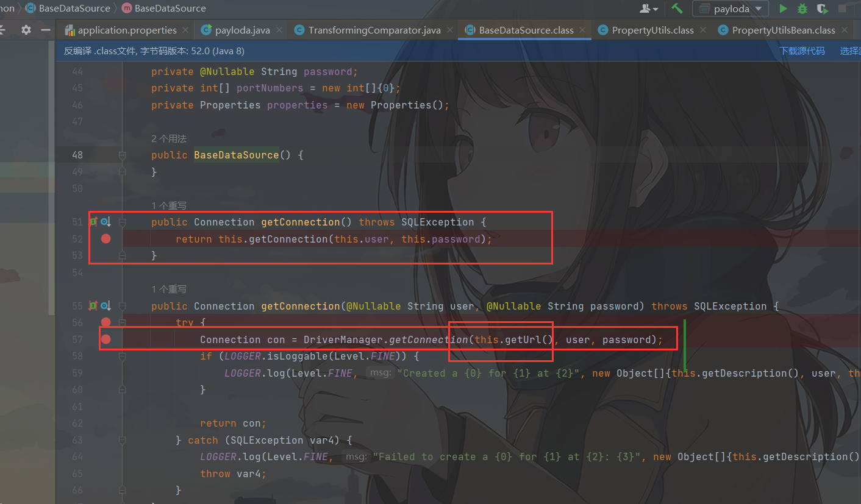Click the 下载源代码 download sources link

pyautogui.click(x=802, y=51)
